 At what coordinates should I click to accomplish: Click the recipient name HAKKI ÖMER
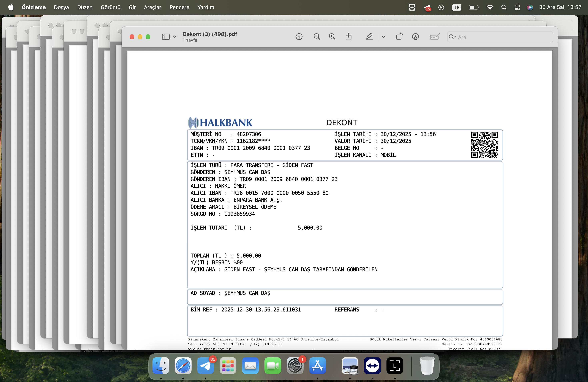click(230, 186)
